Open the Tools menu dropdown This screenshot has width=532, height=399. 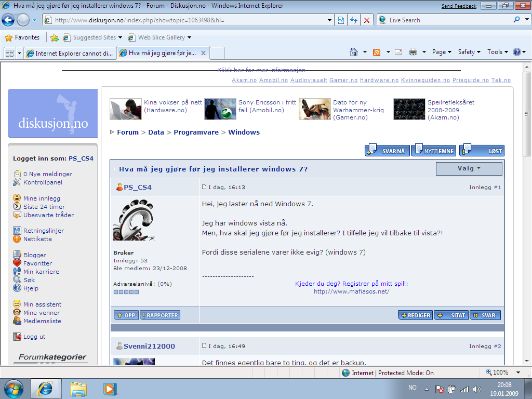(x=497, y=52)
